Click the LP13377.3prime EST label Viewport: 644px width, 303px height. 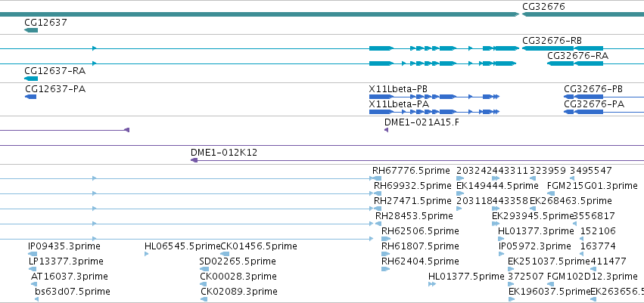click(x=66, y=261)
